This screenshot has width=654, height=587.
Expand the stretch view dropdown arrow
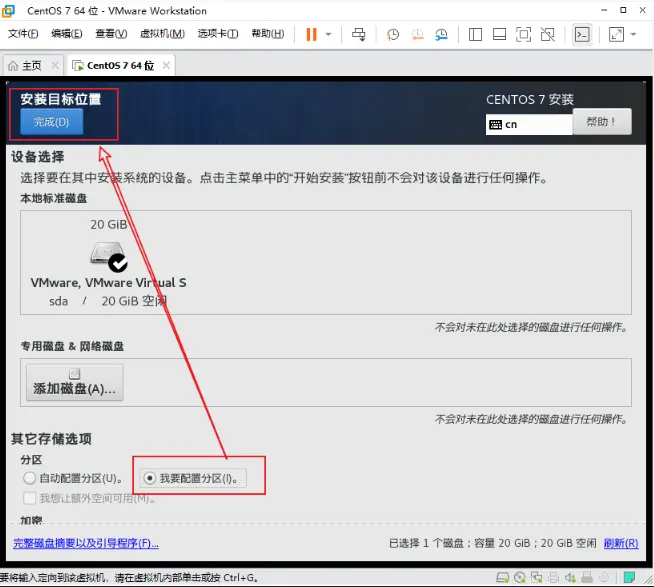click(x=635, y=34)
